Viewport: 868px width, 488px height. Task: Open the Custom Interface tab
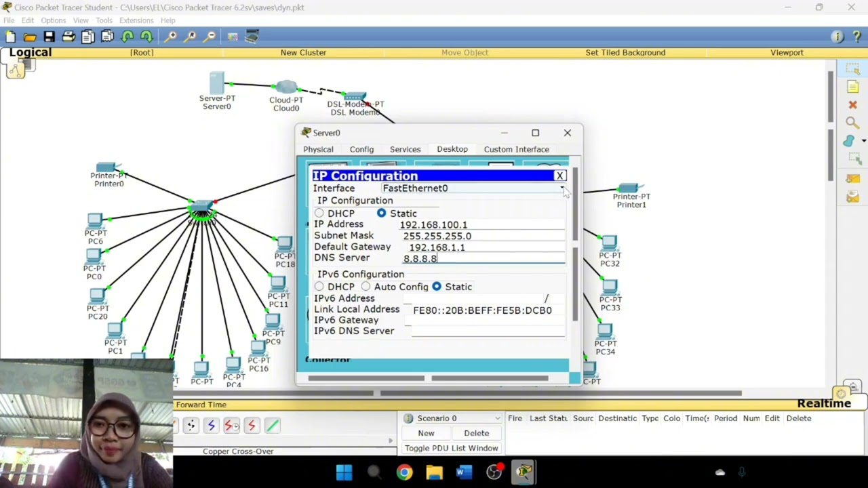pyautogui.click(x=516, y=149)
